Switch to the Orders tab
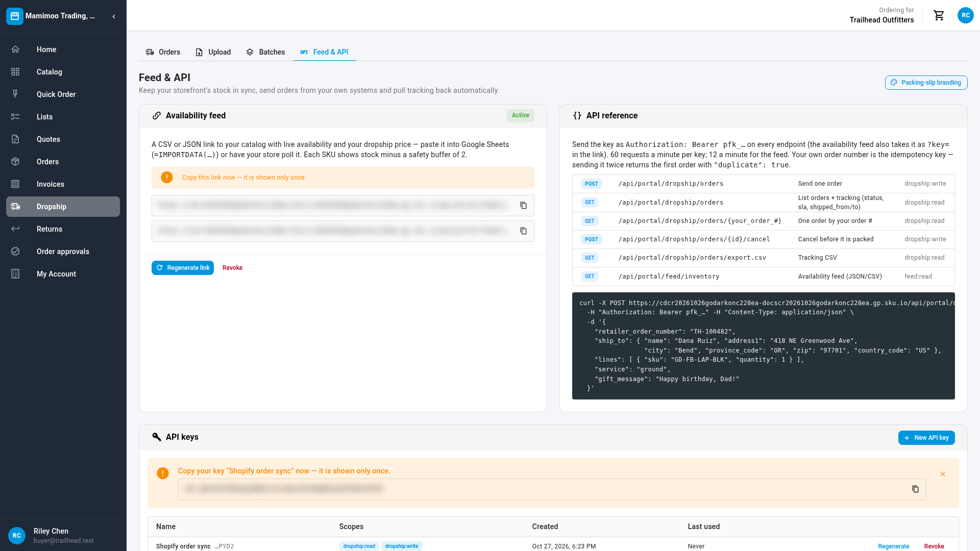 click(x=163, y=52)
